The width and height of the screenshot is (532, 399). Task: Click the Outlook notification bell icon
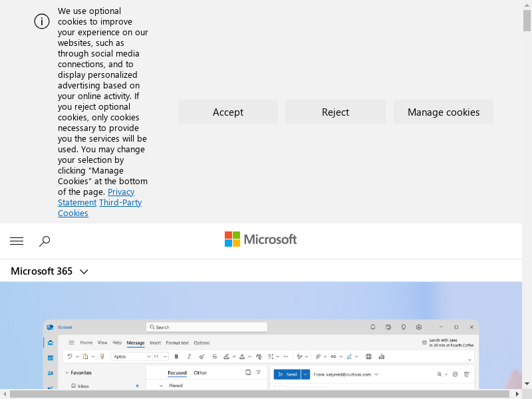pos(372,327)
